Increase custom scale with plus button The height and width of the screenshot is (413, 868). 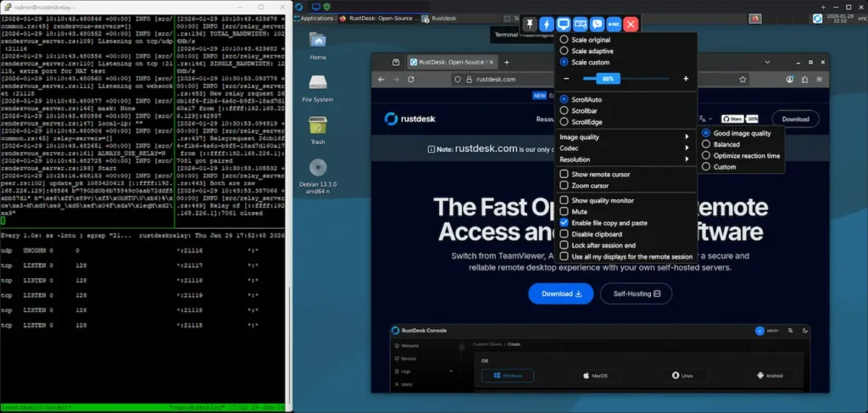point(686,79)
